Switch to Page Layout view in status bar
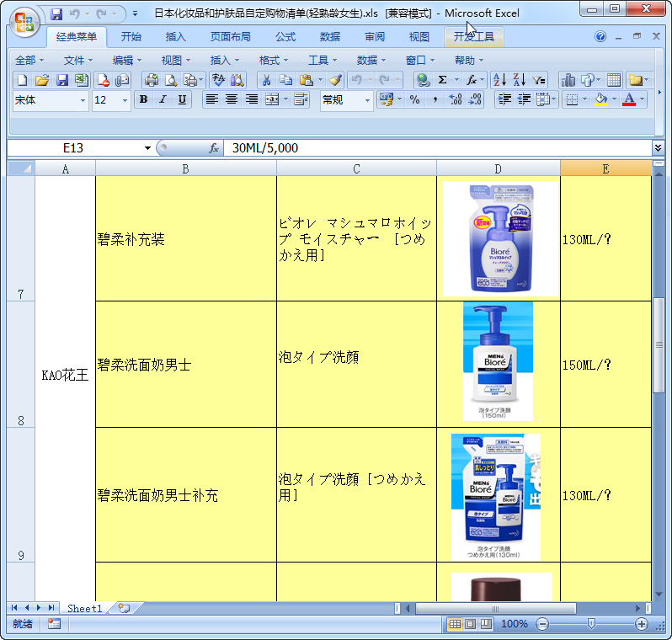Viewport: 672px width, 640px height. (470, 624)
